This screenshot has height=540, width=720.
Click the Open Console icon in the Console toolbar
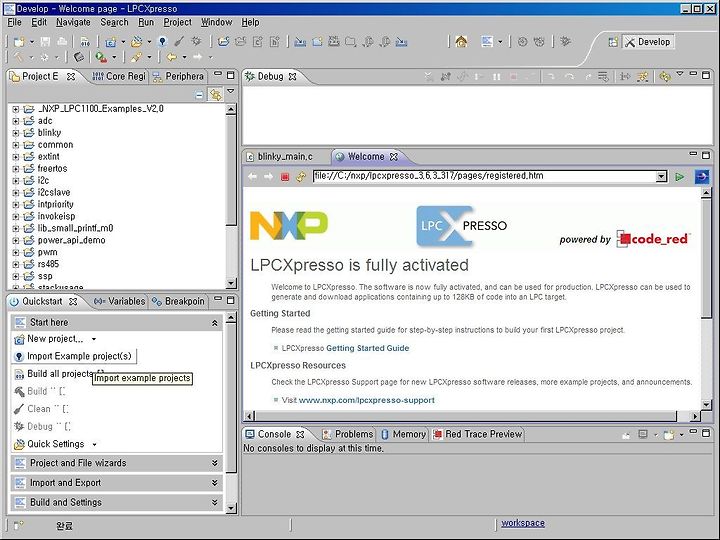click(x=669, y=434)
